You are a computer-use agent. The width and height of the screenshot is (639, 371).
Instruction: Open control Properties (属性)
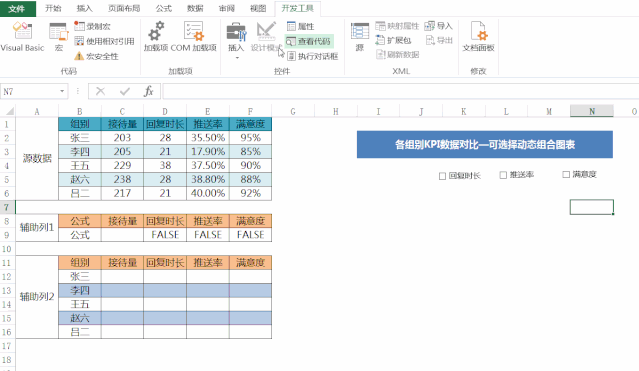tap(300, 26)
